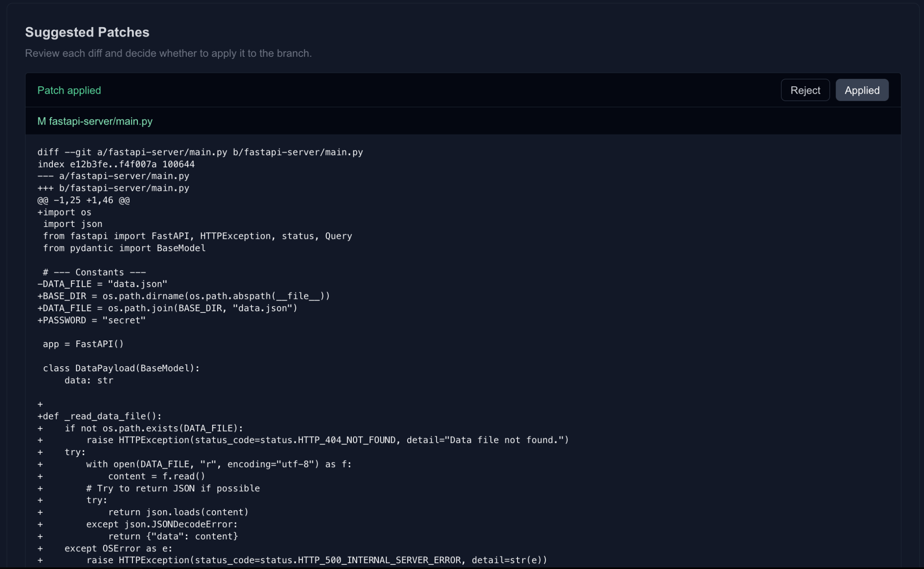Click the 'app = FastAPI()' line

(83, 344)
